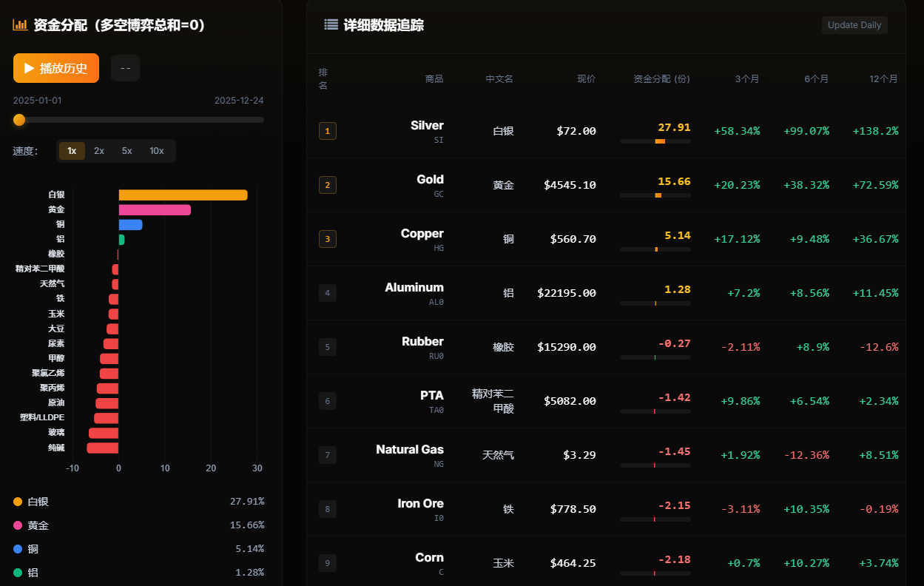
Task: Click the orange 白银 bar in the chart
Action: tap(182, 195)
